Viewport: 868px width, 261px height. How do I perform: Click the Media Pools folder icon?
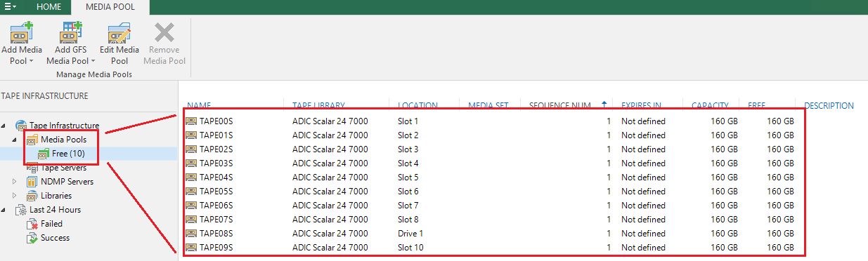pyautogui.click(x=32, y=140)
